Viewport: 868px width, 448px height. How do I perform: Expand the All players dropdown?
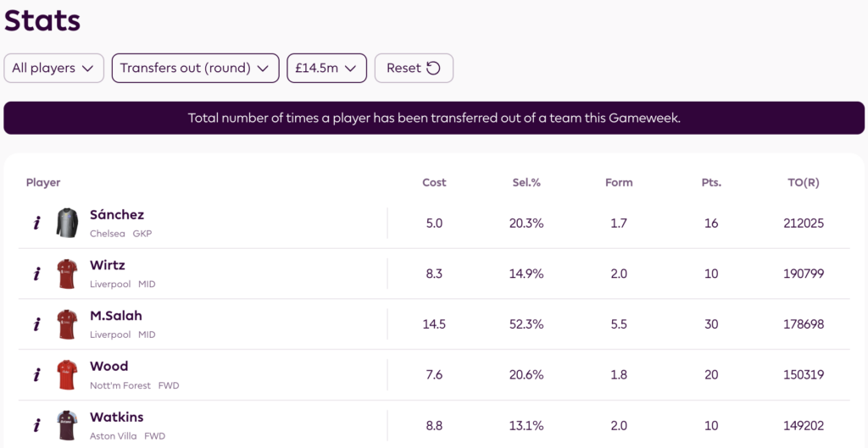coord(53,69)
